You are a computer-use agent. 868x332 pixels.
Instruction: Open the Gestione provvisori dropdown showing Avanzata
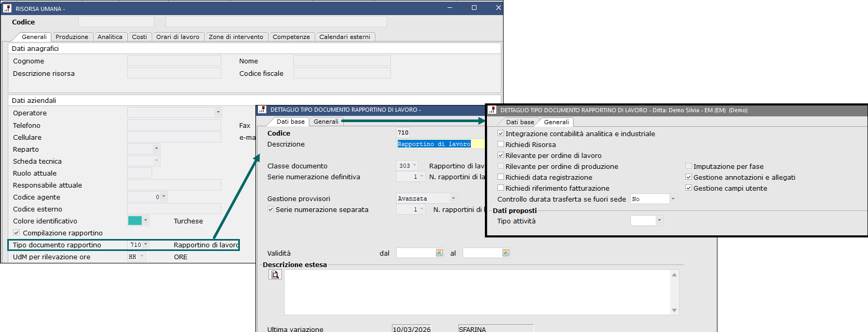click(453, 198)
